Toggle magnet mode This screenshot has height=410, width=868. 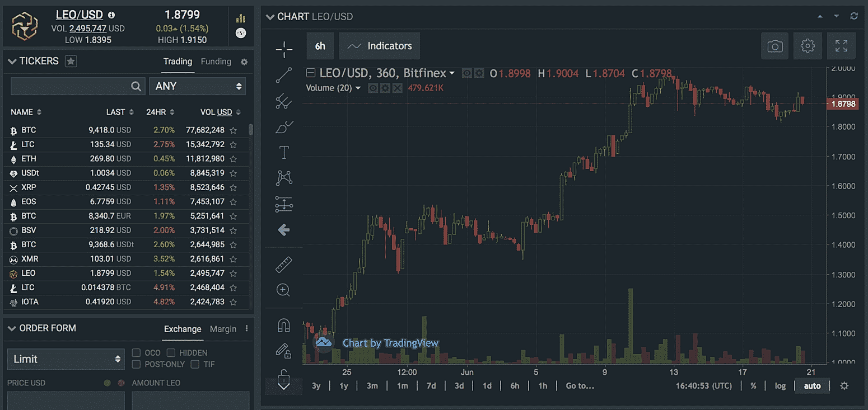click(284, 325)
